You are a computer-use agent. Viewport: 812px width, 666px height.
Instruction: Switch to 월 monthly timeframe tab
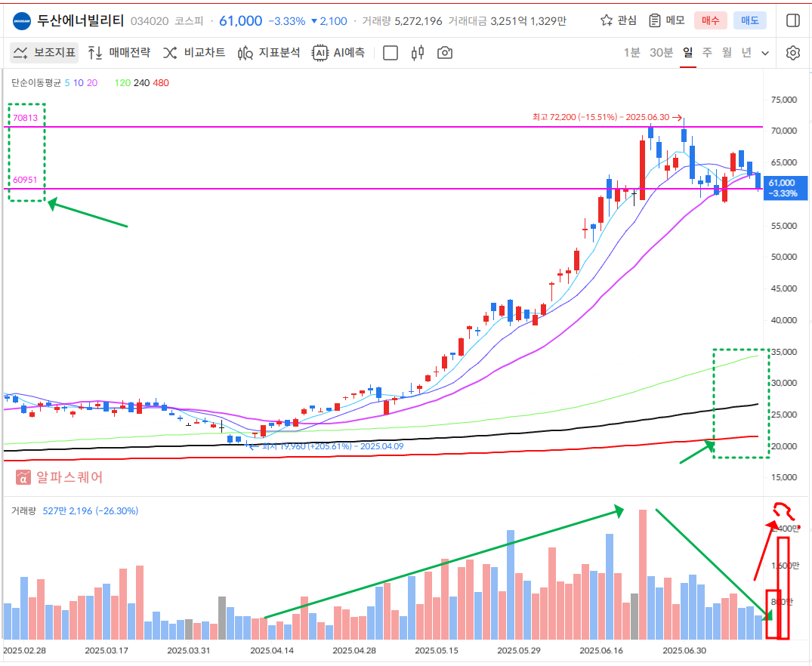click(x=727, y=52)
